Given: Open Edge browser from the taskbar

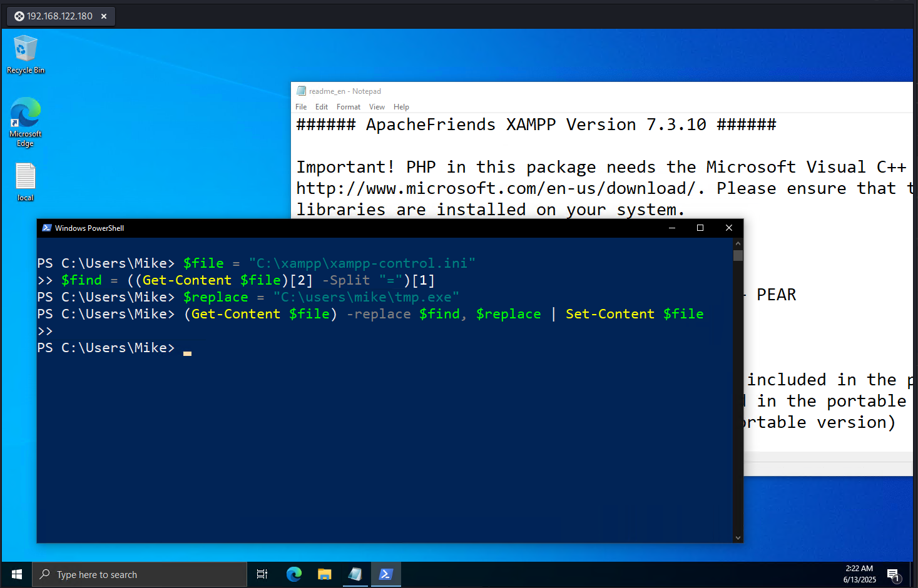Looking at the screenshot, I should [x=293, y=574].
